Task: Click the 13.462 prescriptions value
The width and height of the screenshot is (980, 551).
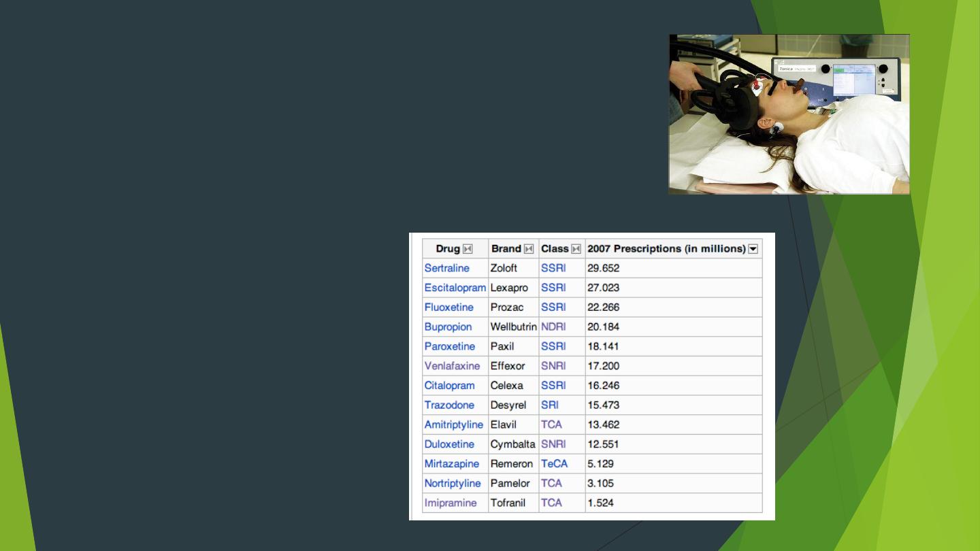Action: [x=604, y=425]
